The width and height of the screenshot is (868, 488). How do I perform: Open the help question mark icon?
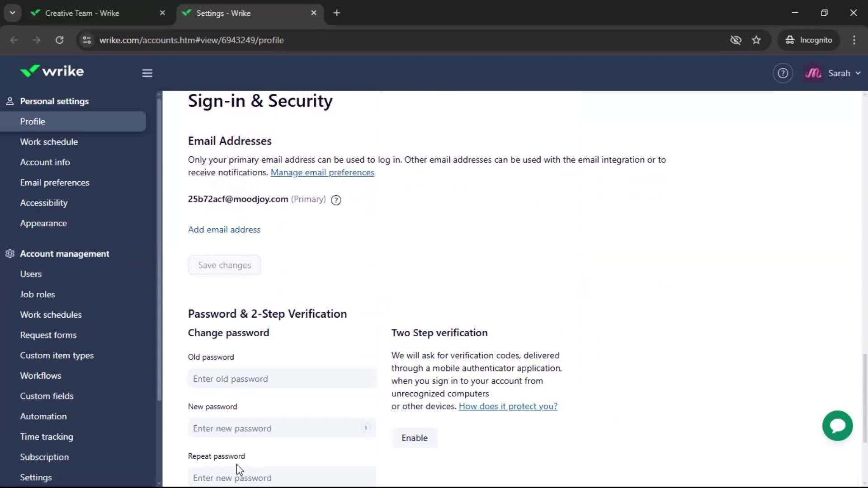[783, 73]
